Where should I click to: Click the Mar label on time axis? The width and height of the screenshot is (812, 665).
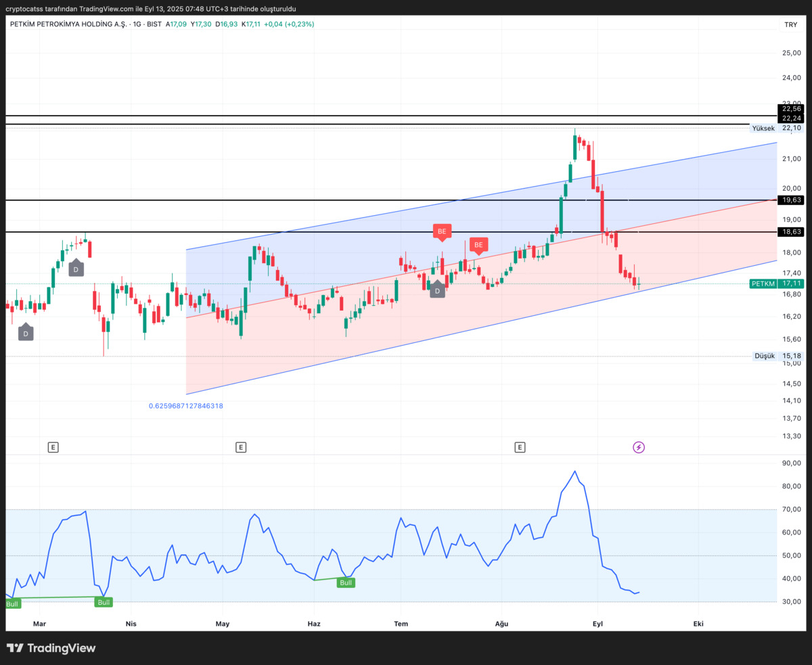pyautogui.click(x=40, y=624)
